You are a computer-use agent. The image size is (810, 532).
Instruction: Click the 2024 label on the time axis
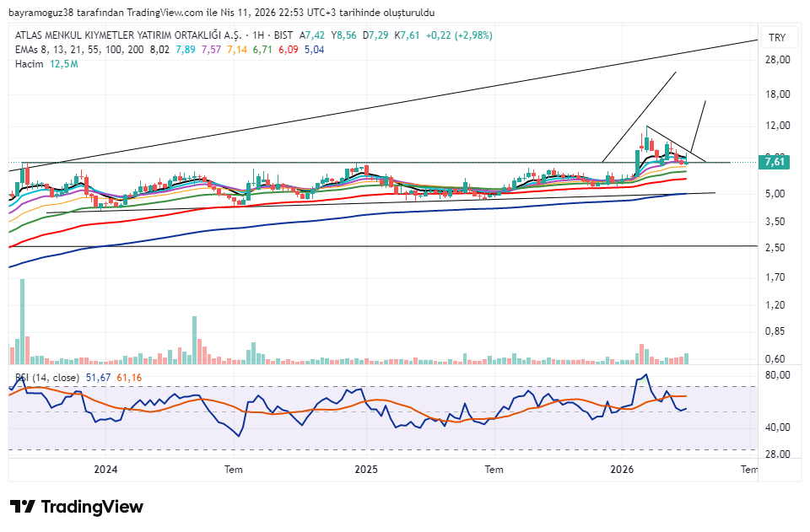click(105, 470)
